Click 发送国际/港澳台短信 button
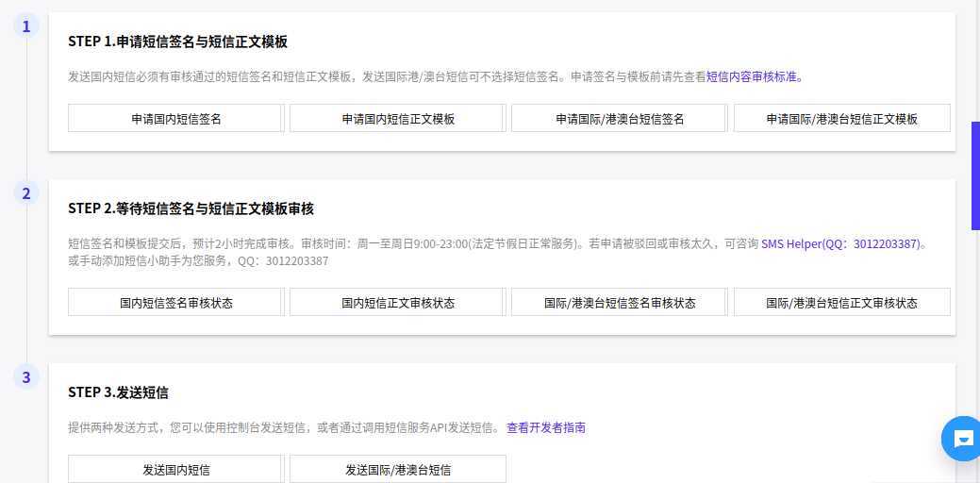This screenshot has height=483, width=980. coord(397,469)
